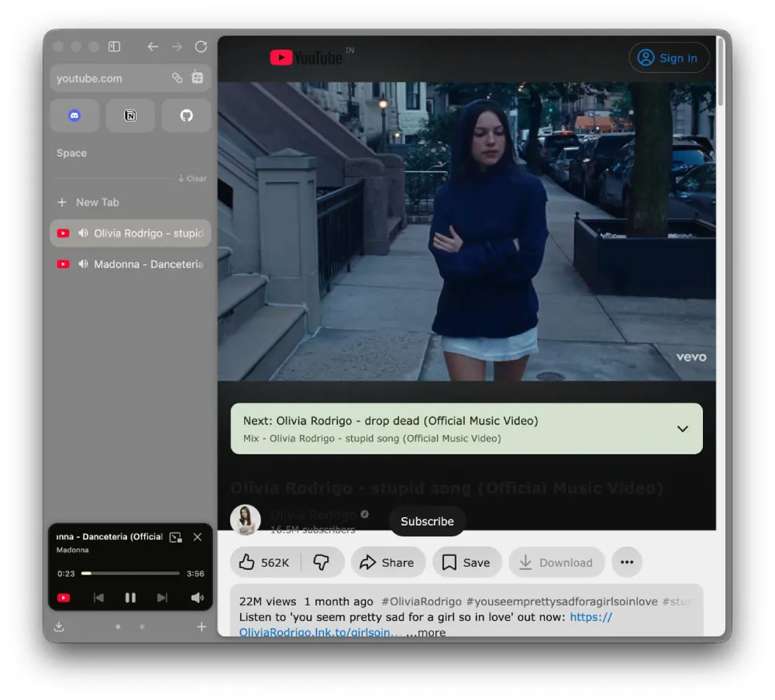The width and height of the screenshot is (775, 700).
Task: Open Olivia Rodrigo channel avatar
Action: [x=246, y=519]
